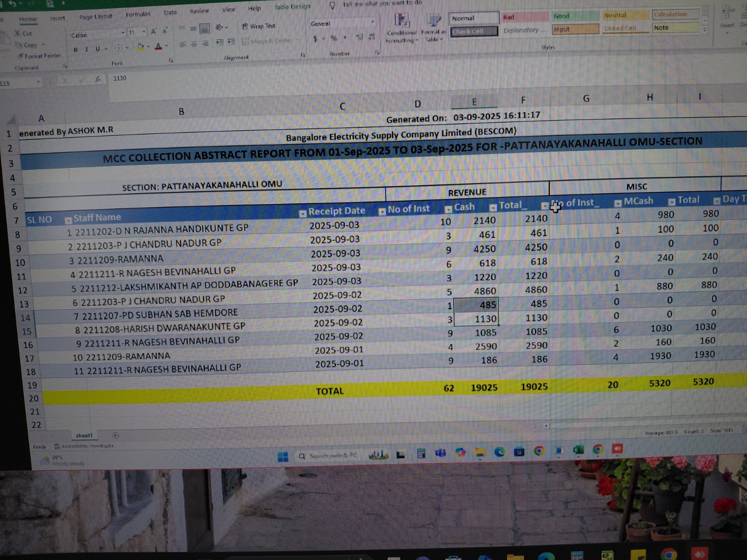Launch Microsoft Edge from the taskbar
The width and height of the screenshot is (747, 560).
click(x=500, y=452)
